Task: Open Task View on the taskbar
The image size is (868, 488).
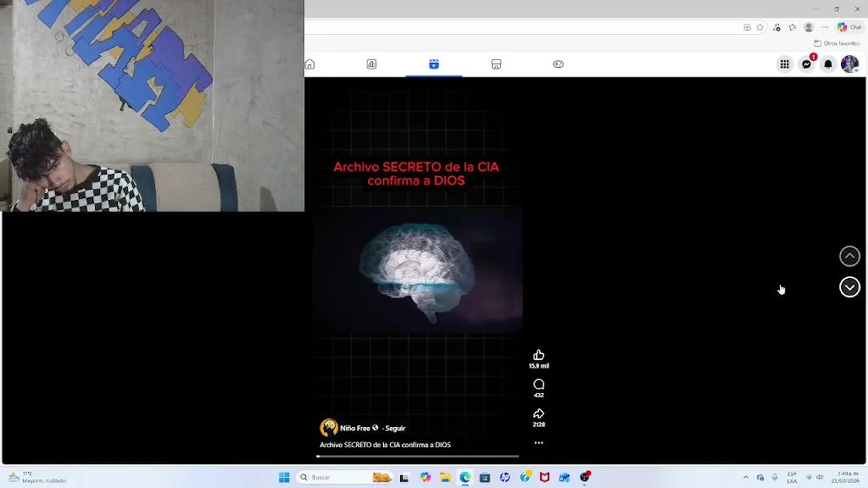Action: [404, 477]
